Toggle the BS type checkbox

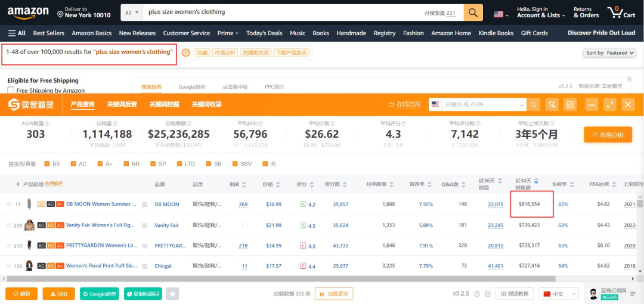[x=46, y=164]
